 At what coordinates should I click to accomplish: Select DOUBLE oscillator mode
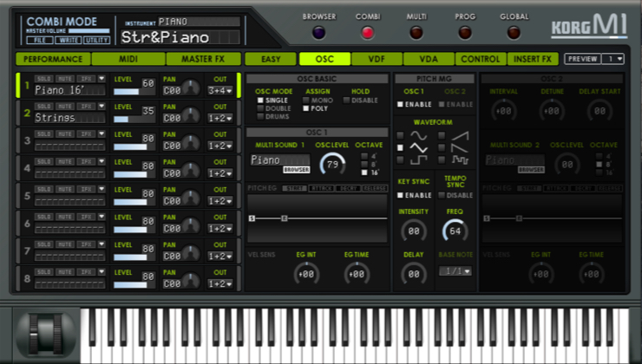pos(260,108)
